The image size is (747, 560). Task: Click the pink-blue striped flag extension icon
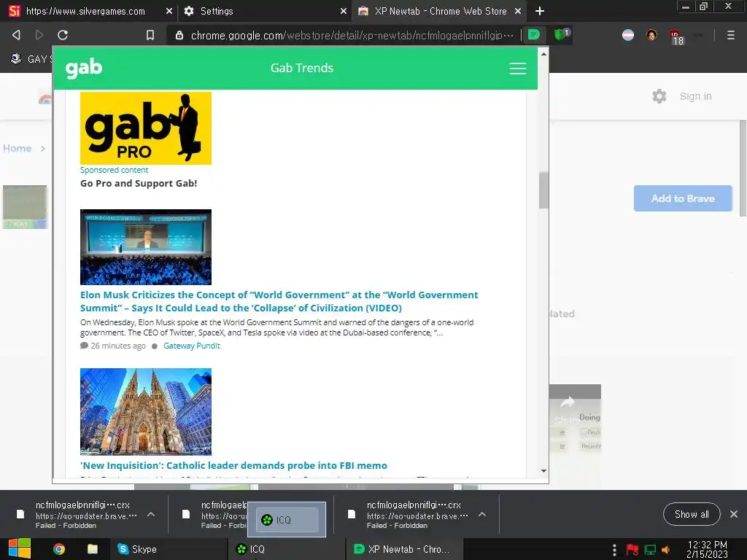click(x=628, y=35)
